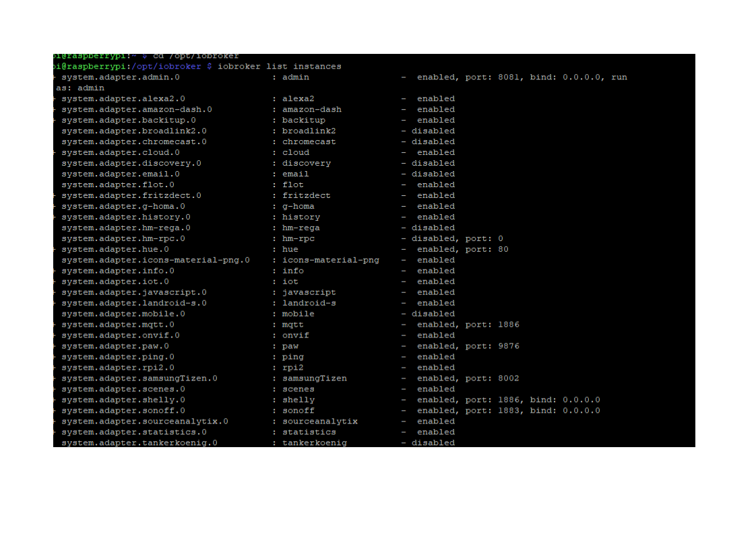Select 'system.adapter.email.0' text

click(x=121, y=174)
